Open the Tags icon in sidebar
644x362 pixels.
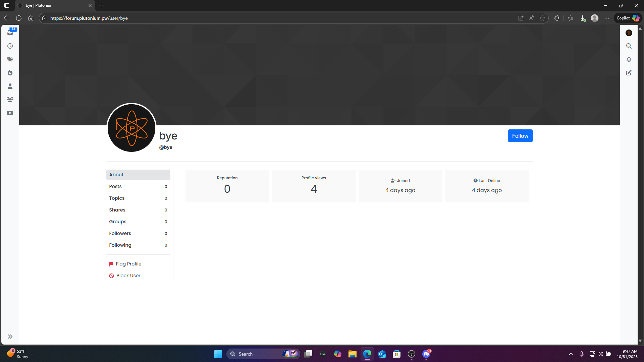pos(10,59)
